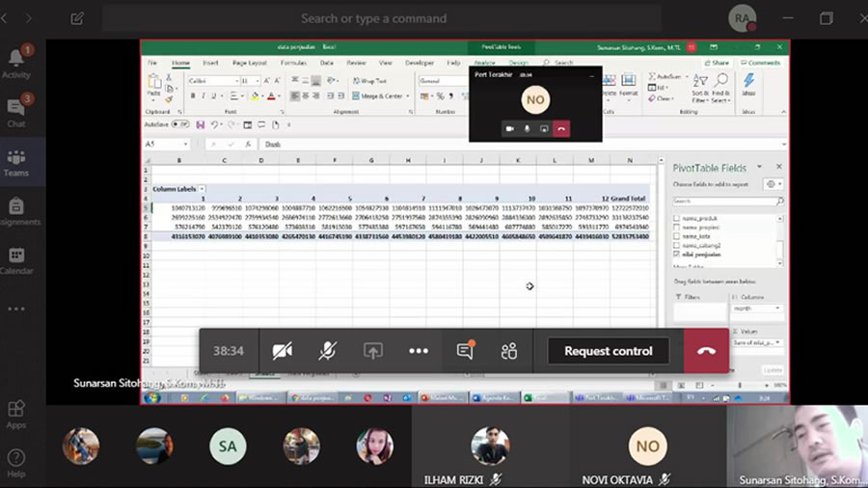Image resolution: width=868 pixels, height=488 pixels.
Task: Open the share screen tray
Action: 373,351
